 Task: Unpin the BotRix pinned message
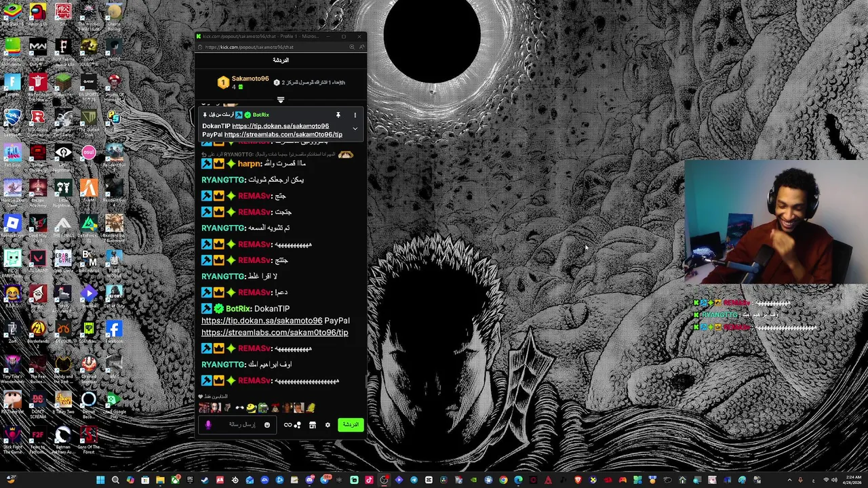click(338, 115)
